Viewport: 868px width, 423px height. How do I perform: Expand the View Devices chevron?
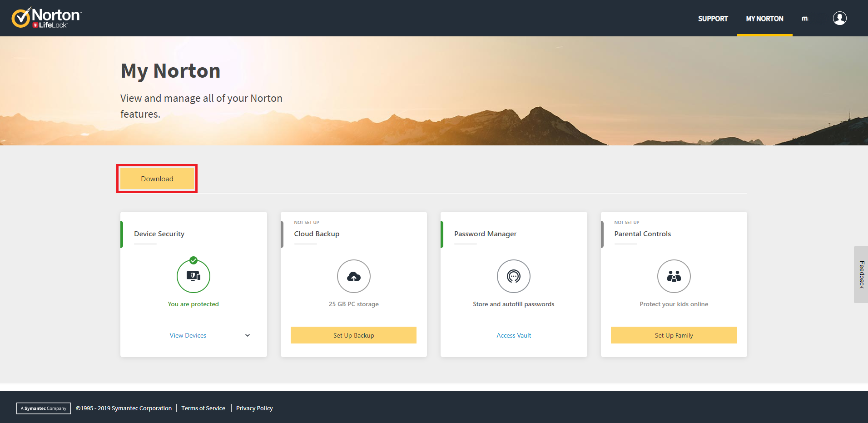tap(248, 335)
